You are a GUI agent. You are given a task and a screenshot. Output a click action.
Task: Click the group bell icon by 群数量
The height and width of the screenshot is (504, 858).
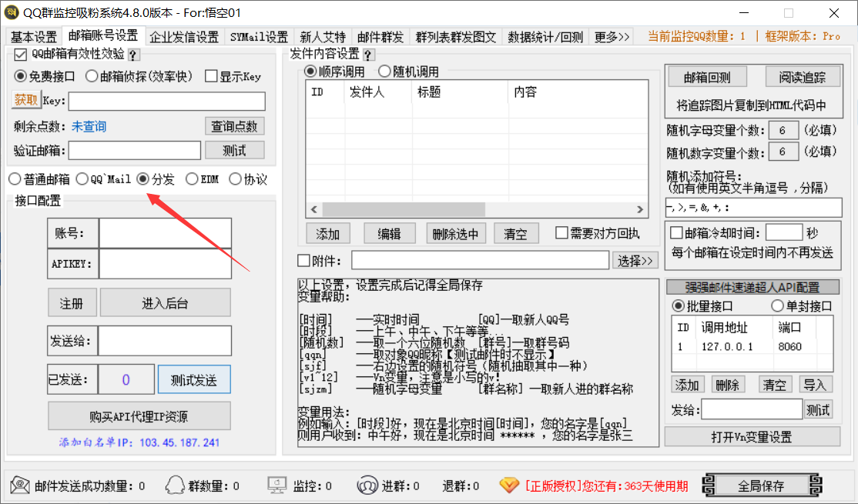(175, 485)
